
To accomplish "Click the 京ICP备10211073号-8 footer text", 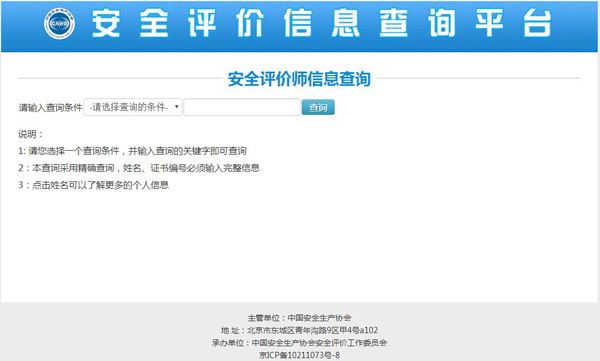I will coord(299,355).
